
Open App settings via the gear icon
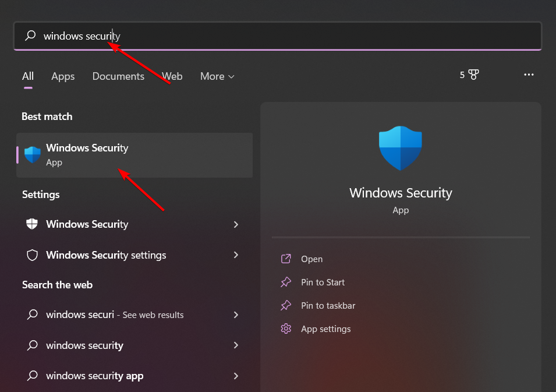pos(285,329)
